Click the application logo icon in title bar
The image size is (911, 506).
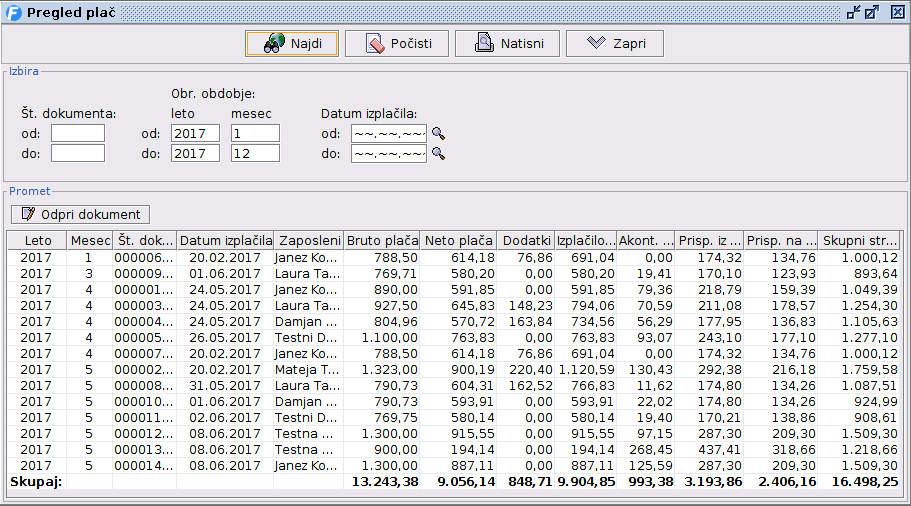coord(13,12)
